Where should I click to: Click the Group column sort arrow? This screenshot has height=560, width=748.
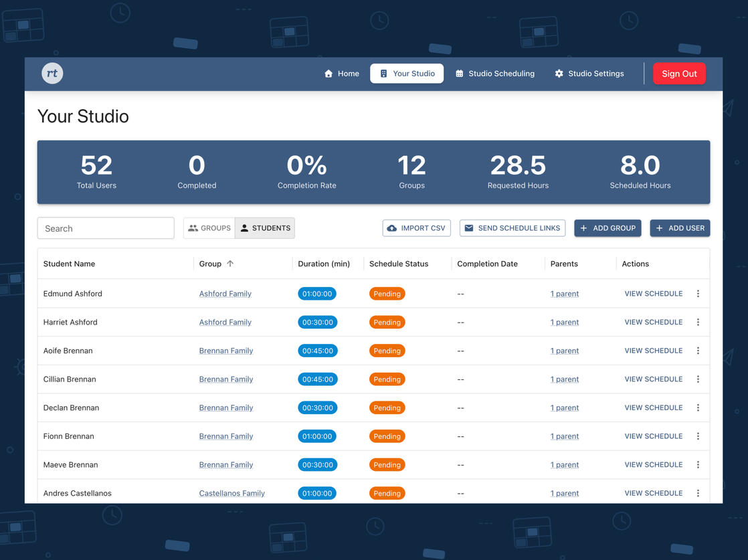coord(230,264)
